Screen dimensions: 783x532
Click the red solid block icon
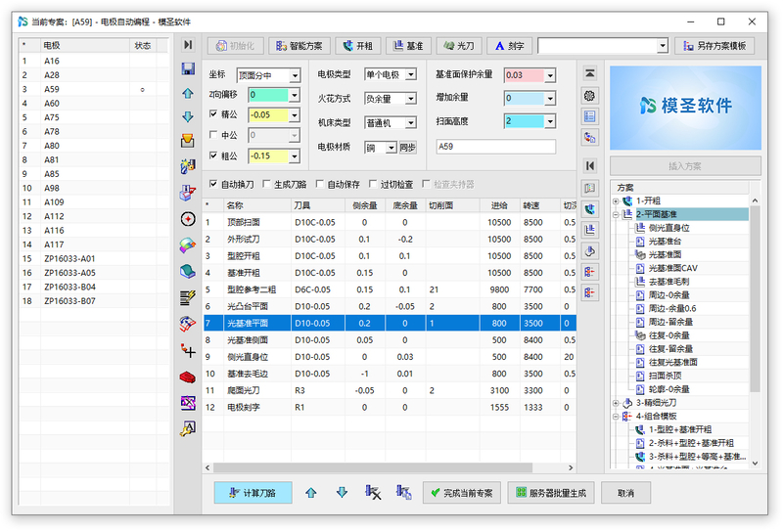click(x=188, y=377)
